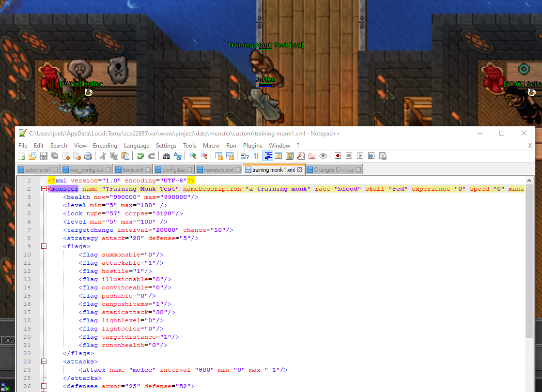Open the Encoding menu
The height and width of the screenshot is (392, 542).
(x=105, y=146)
